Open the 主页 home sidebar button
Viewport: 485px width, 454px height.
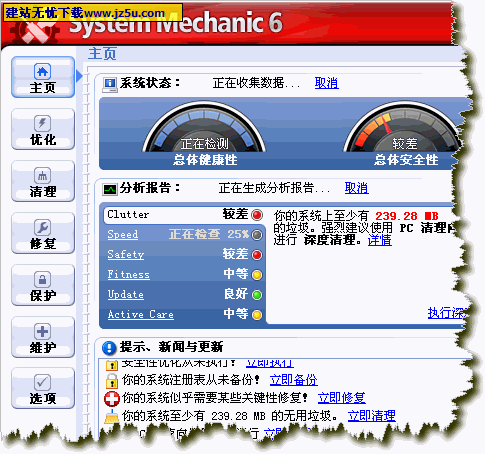pyautogui.click(x=43, y=77)
